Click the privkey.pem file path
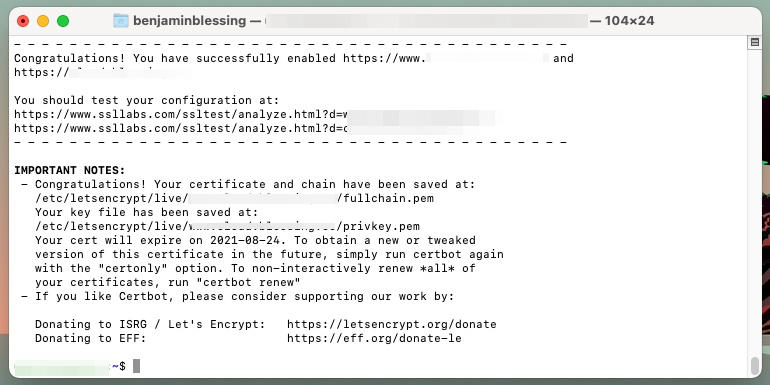This screenshot has height=385, width=770. 227,226
